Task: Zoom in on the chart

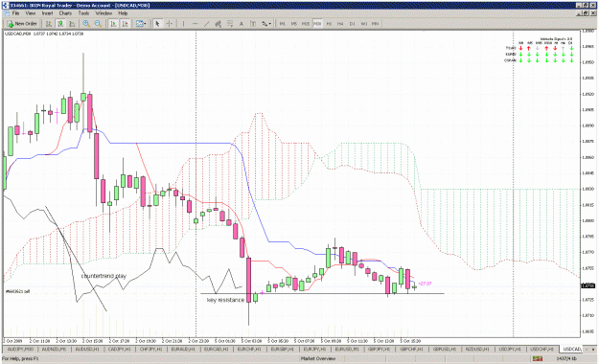Action: (86, 24)
